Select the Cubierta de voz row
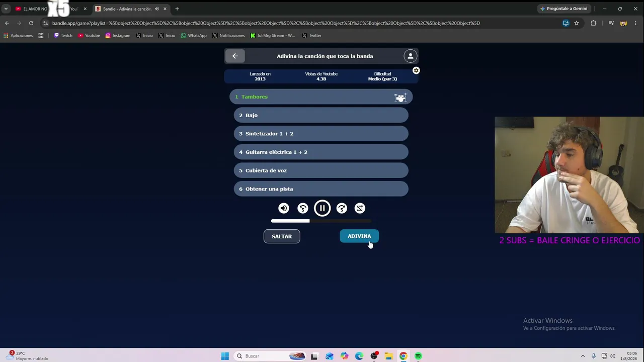This screenshot has height=362, width=644. pos(321,170)
